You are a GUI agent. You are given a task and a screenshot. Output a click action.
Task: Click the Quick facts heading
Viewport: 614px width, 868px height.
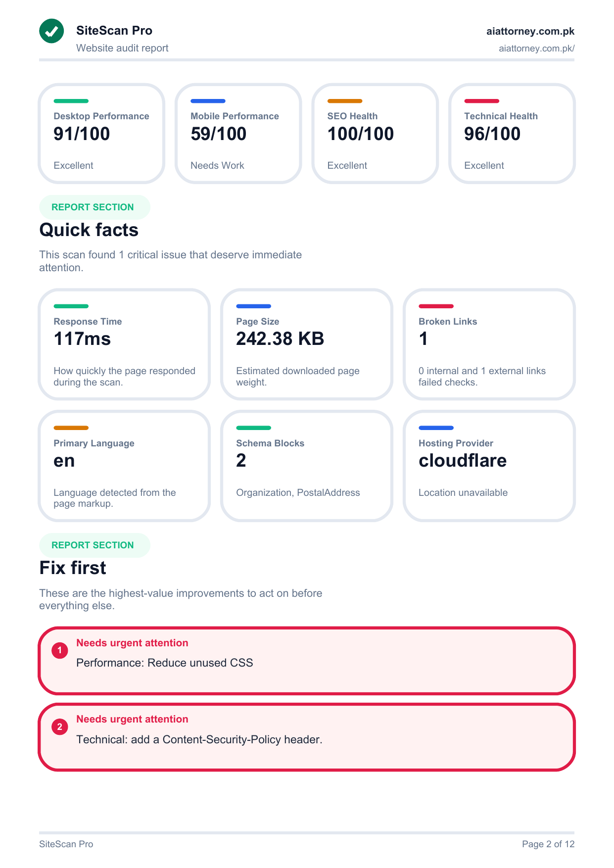click(89, 230)
